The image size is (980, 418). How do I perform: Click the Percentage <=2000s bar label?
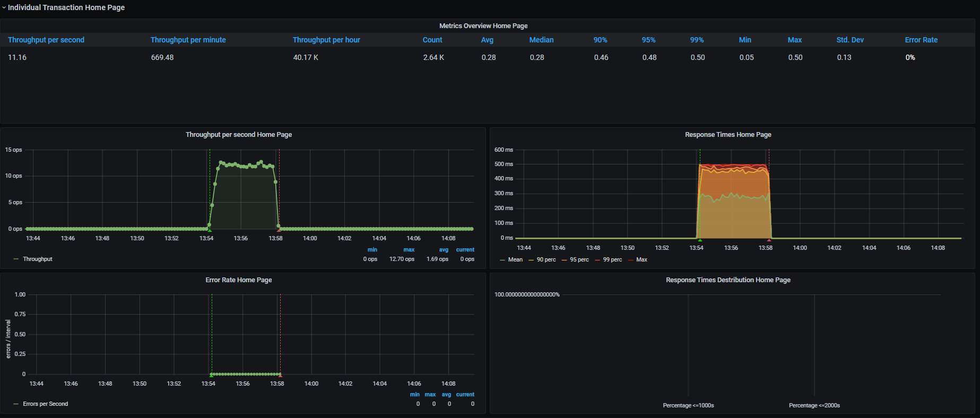(814, 405)
